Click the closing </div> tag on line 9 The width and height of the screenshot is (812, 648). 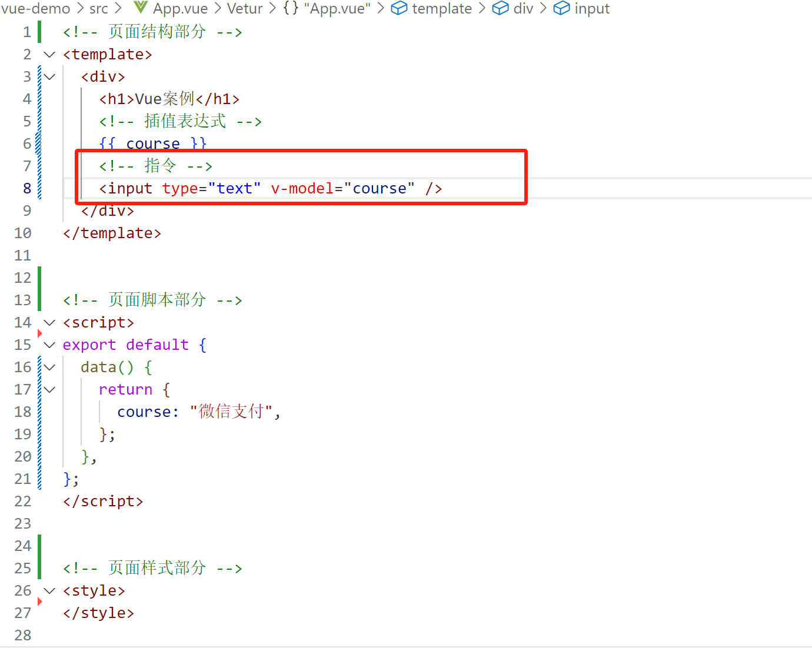click(x=108, y=211)
